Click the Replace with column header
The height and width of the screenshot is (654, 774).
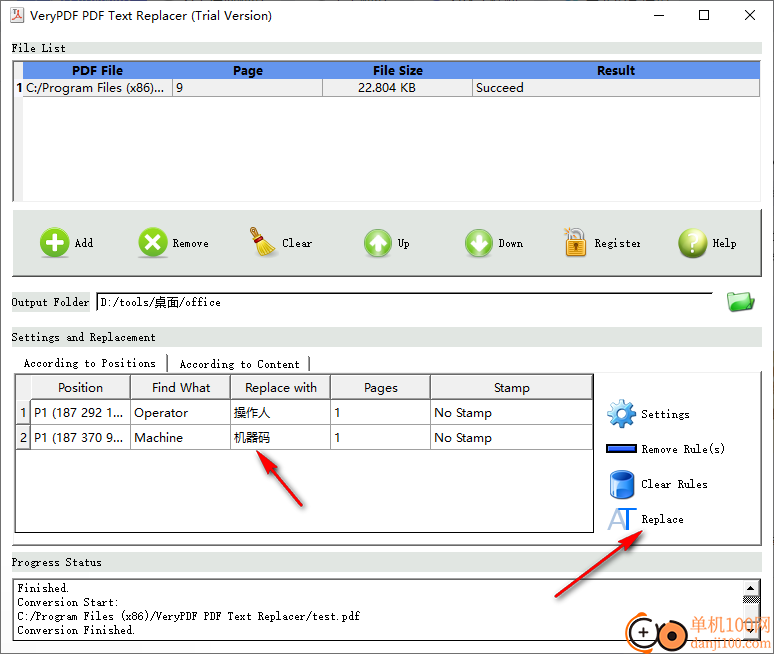[x=281, y=387]
